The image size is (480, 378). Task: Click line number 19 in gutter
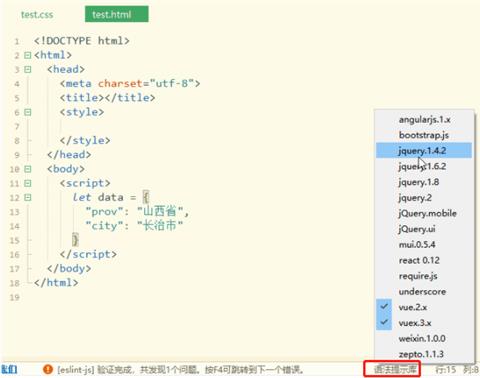tap(15, 297)
